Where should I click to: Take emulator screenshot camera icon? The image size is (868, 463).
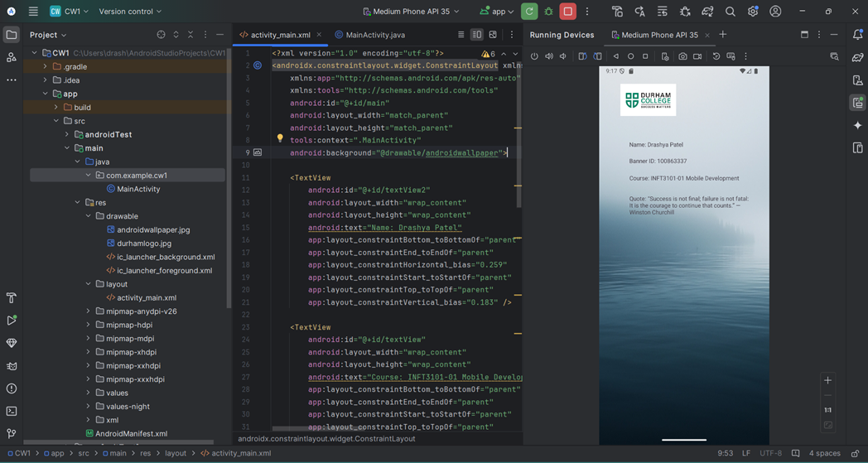[682, 56]
